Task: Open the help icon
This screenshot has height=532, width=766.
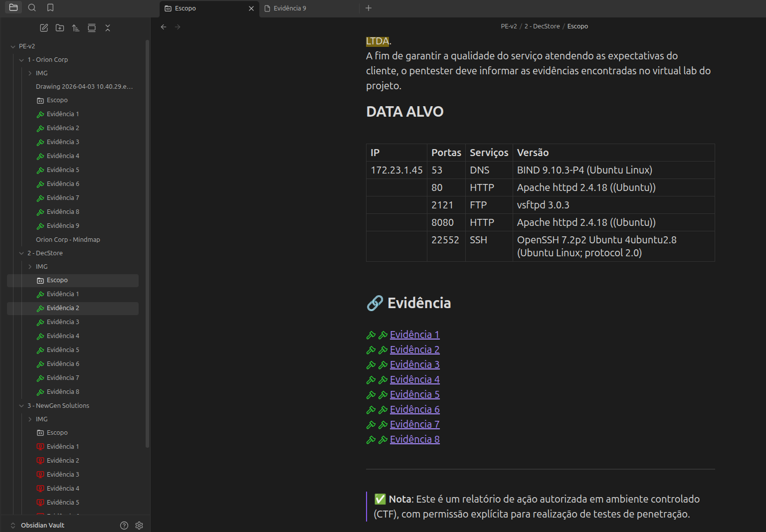Action: pos(124,526)
